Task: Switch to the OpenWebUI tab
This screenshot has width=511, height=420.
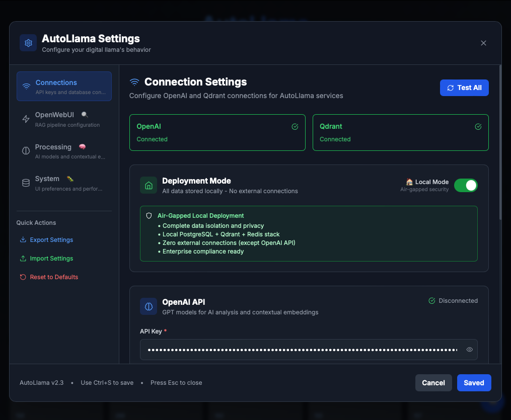Action: coord(64,119)
